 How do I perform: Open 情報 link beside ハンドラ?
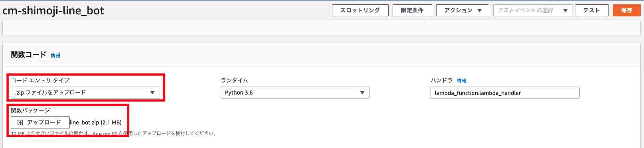462,81
